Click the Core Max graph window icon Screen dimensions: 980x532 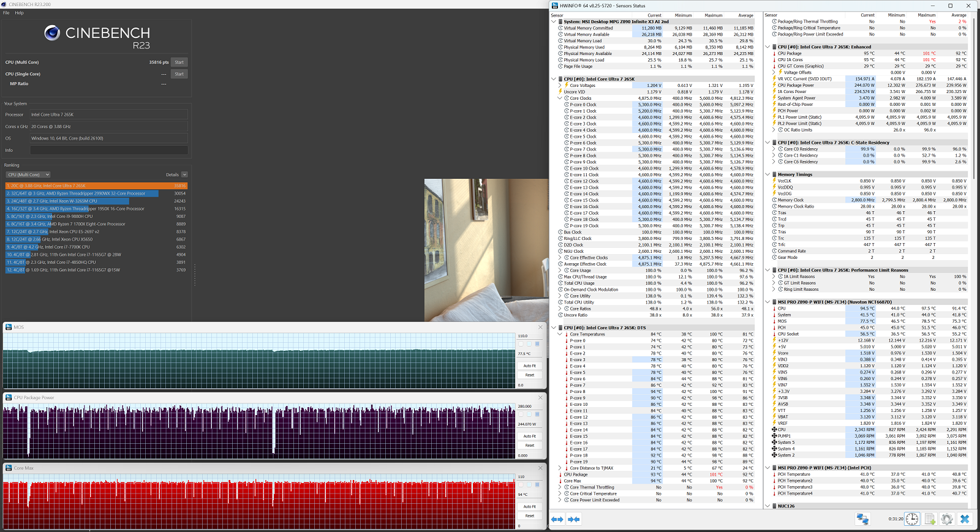[x=9, y=468]
